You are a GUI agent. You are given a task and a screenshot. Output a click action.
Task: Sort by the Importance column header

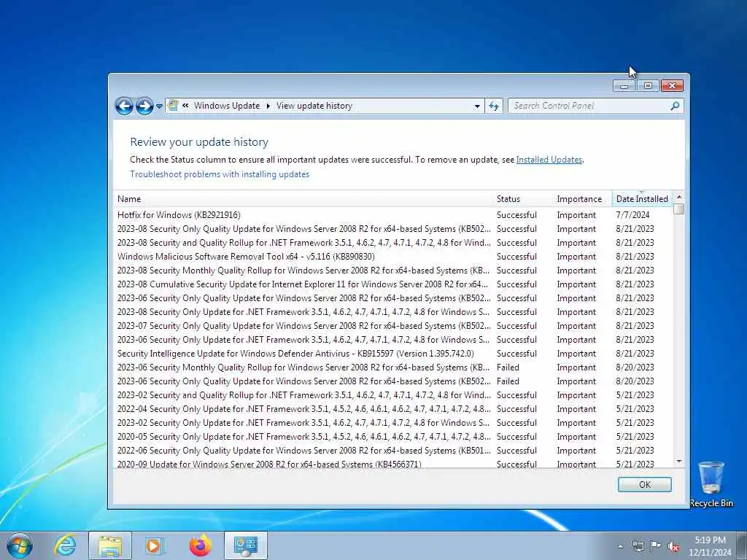(582, 199)
